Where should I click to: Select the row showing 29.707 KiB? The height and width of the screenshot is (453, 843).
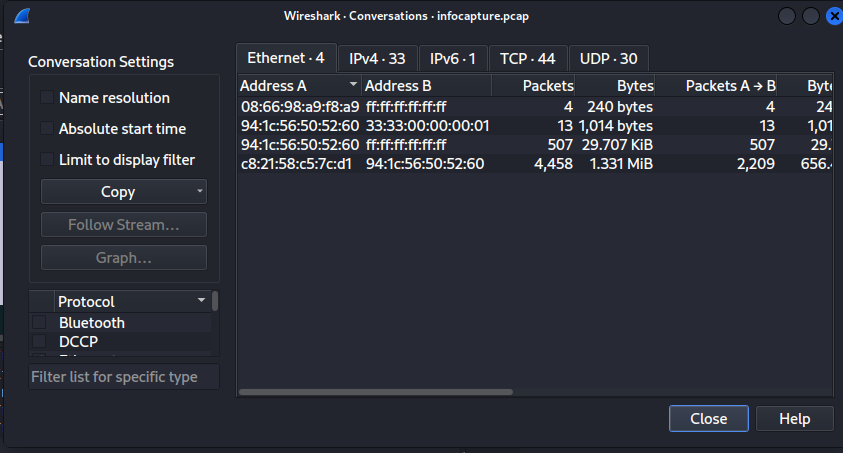[x=535, y=145]
